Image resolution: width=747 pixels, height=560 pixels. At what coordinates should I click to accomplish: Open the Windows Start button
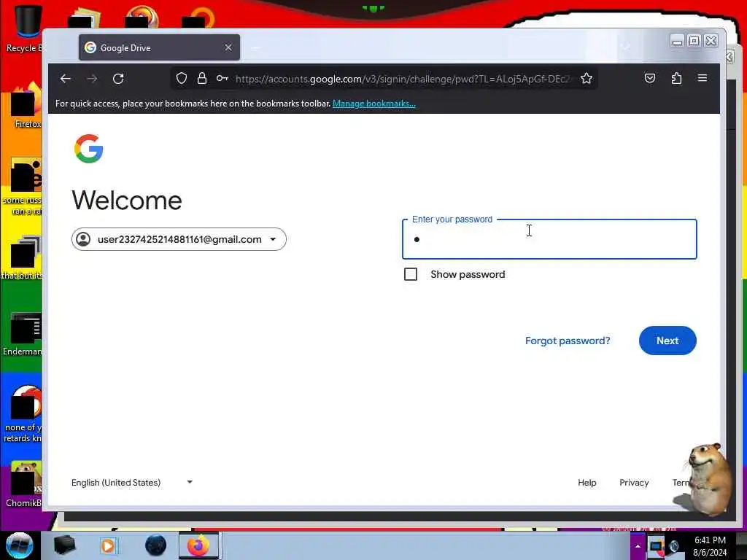[20, 545]
